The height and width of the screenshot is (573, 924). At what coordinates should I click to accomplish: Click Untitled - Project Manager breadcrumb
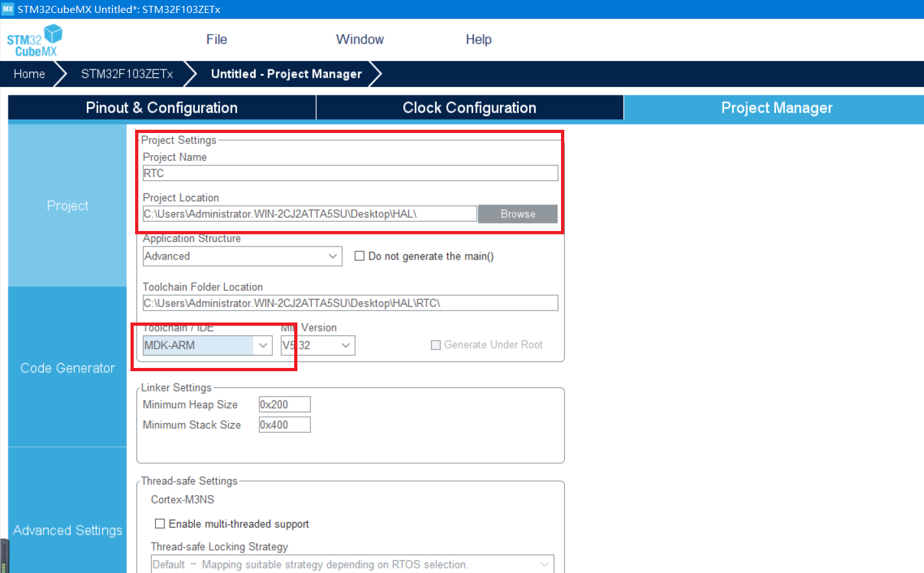(286, 74)
